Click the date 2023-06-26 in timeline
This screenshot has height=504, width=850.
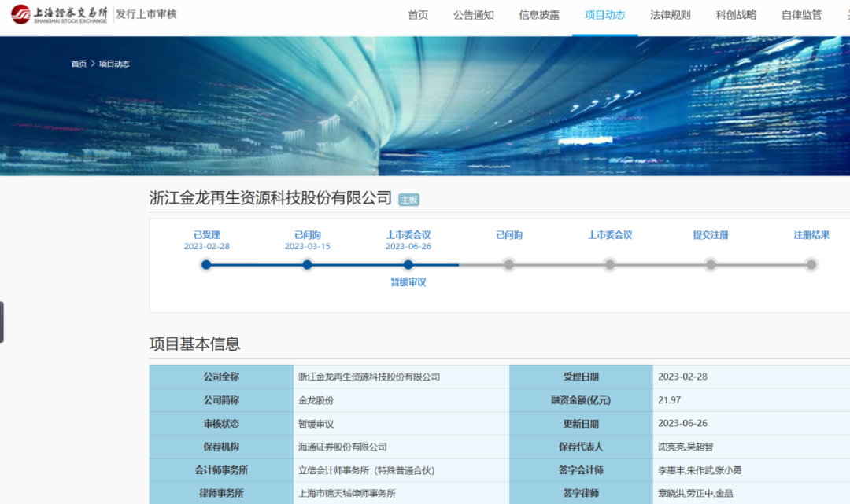click(x=408, y=246)
